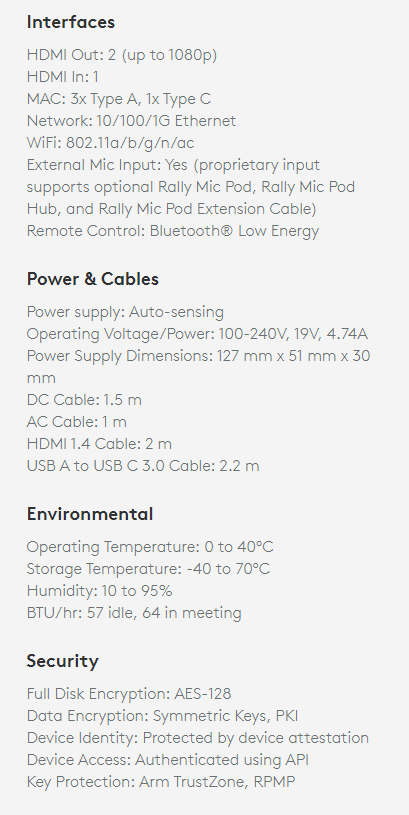Click the DC Cable: 1.5 m line
This screenshot has width=409, height=815.
[84, 400]
